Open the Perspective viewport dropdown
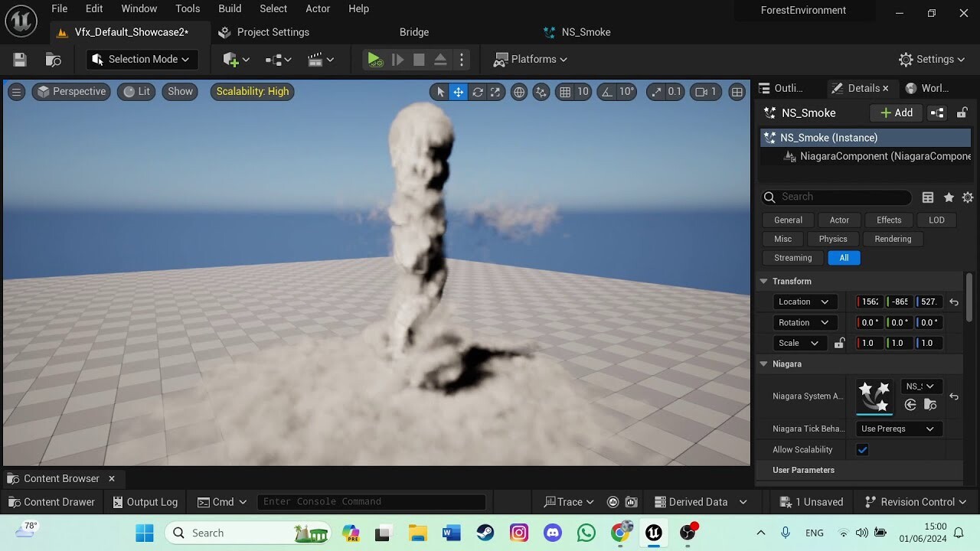Viewport: 980px width, 551px height. 71,91
